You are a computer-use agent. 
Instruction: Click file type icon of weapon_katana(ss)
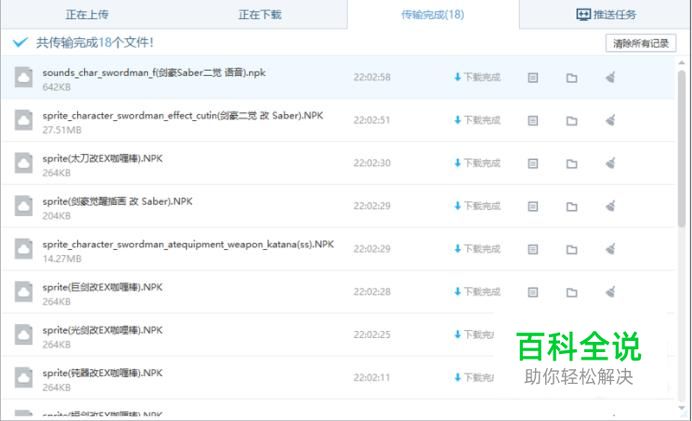point(23,248)
